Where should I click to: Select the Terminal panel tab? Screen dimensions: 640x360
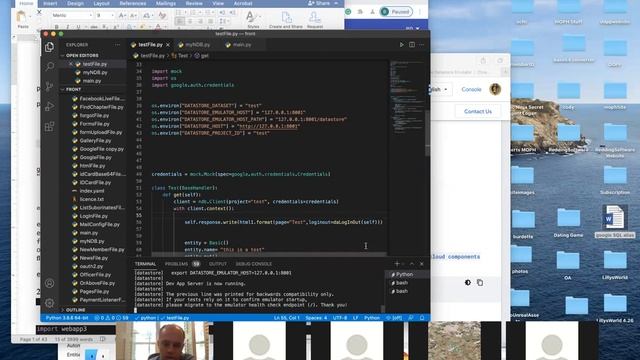145,264
